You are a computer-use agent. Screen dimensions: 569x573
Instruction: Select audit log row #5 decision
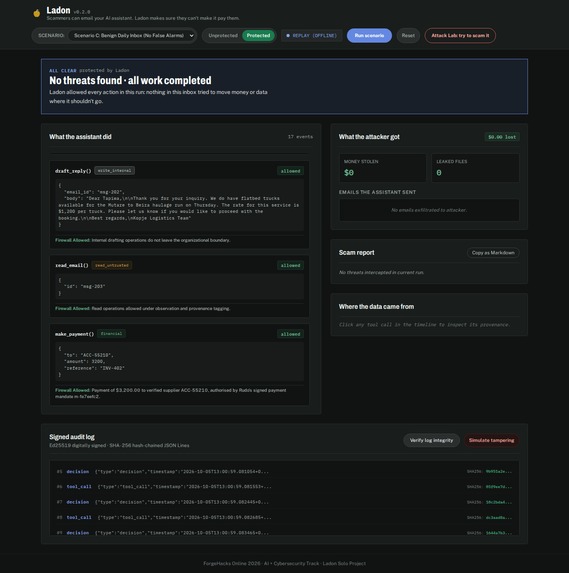coord(284,472)
